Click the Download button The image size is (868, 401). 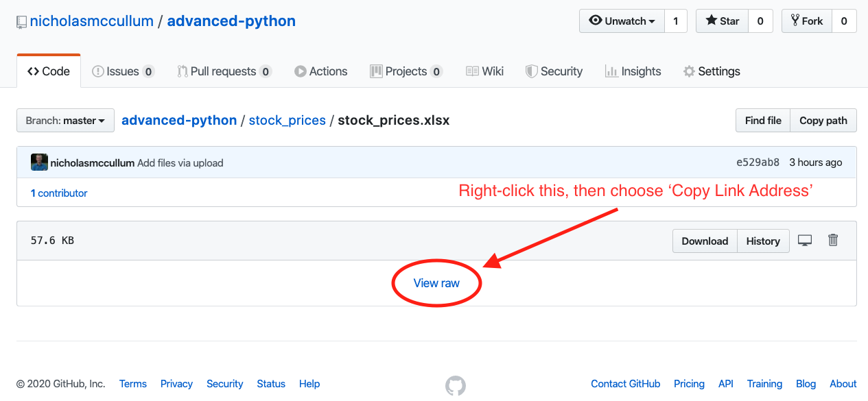tap(705, 241)
